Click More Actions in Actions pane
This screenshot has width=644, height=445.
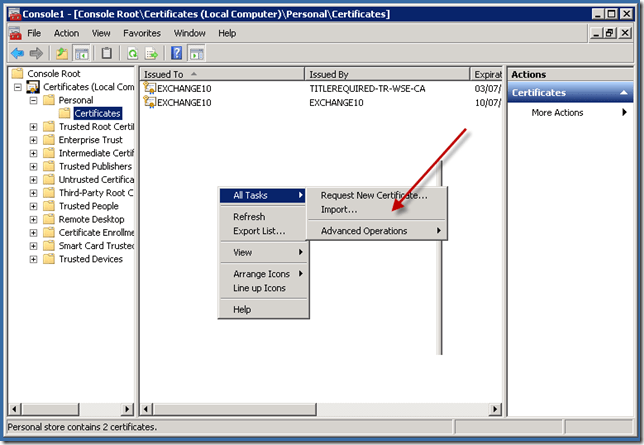(557, 113)
